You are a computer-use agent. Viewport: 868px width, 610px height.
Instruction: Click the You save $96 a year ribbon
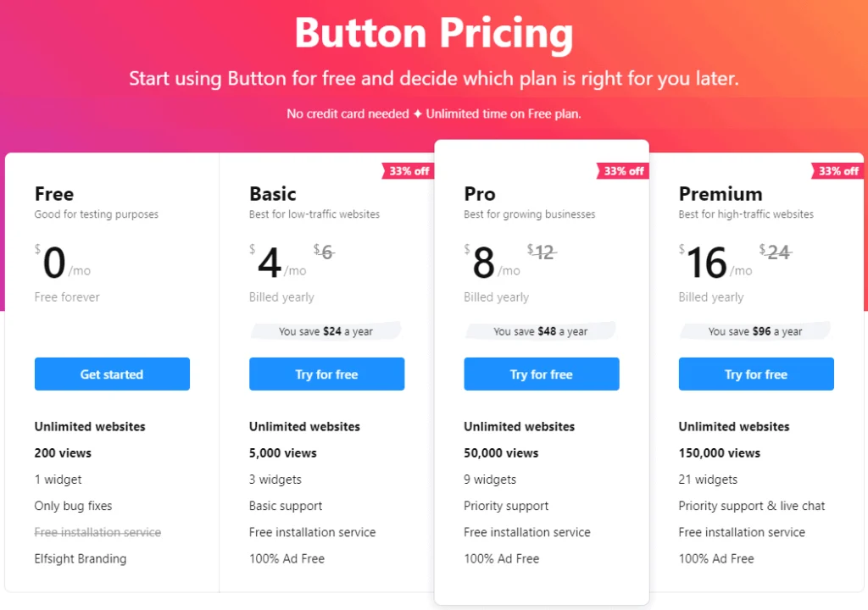[x=754, y=331]
